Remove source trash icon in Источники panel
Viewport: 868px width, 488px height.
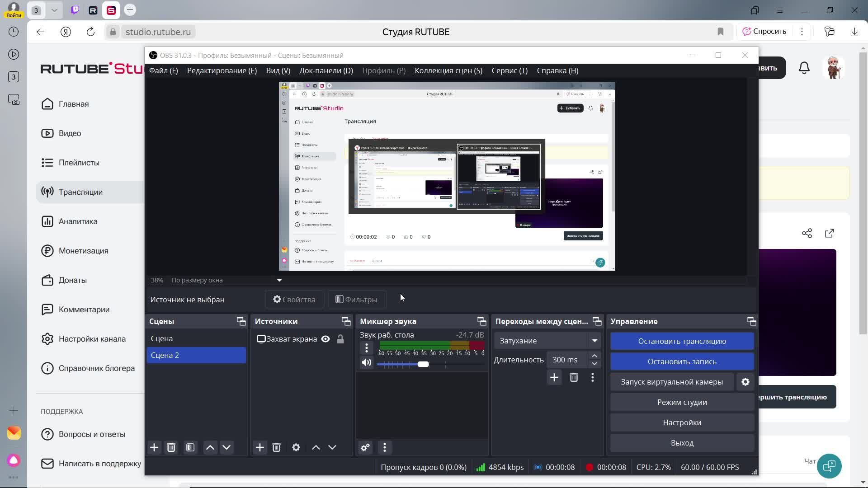coord(277,447)
